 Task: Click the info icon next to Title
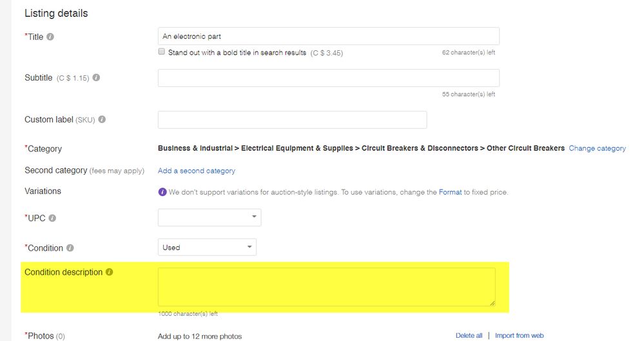pos(50,37)
